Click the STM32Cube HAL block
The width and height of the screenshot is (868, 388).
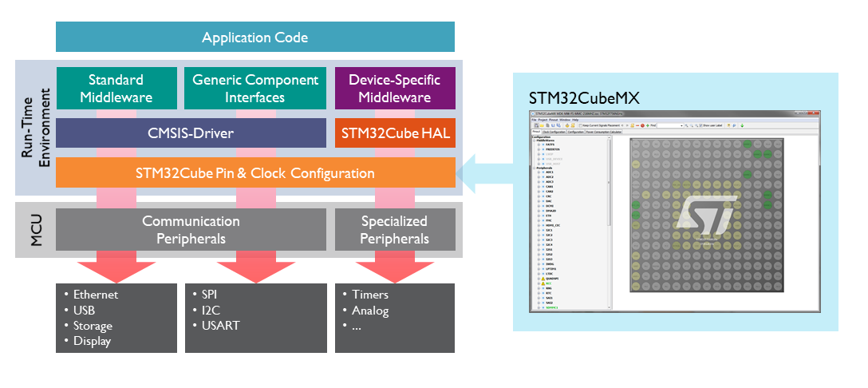pos(395,133)
